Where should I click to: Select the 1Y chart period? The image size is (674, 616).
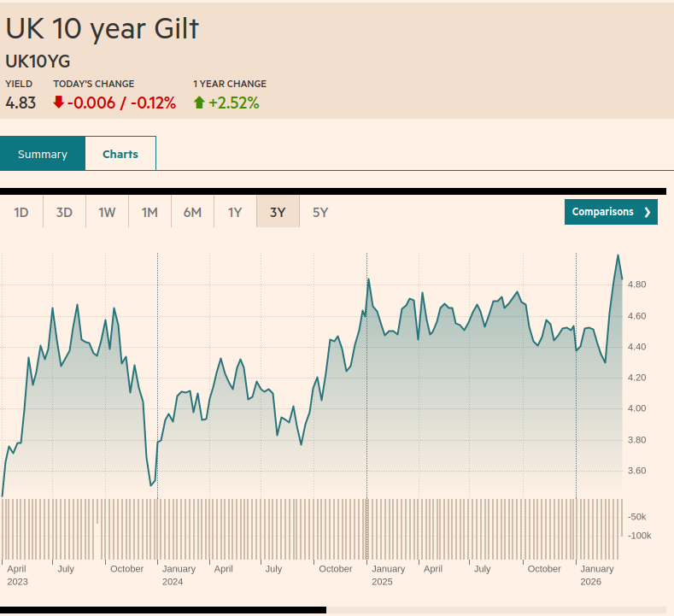(x=235, y=213)
